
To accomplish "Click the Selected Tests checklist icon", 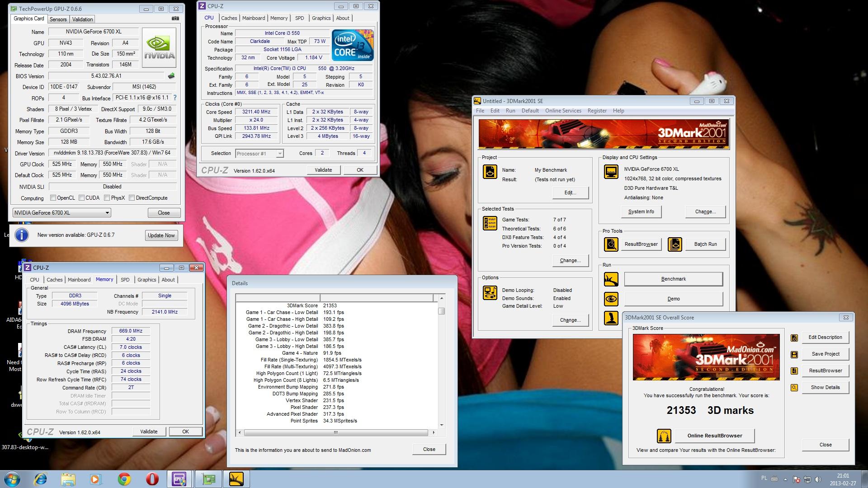I will (x=490, y=223).
